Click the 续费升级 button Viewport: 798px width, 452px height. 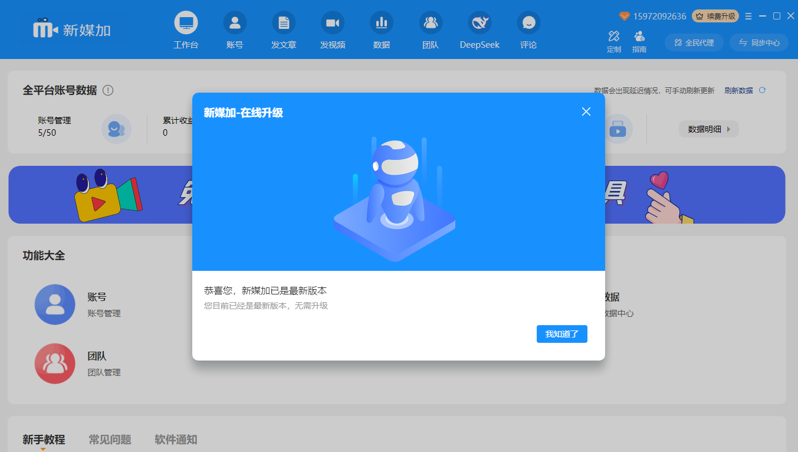(x=716, y=16)
